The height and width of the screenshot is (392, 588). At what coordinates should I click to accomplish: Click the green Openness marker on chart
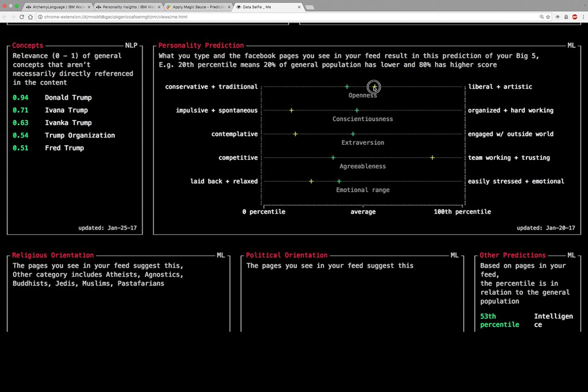click(347, 87)
